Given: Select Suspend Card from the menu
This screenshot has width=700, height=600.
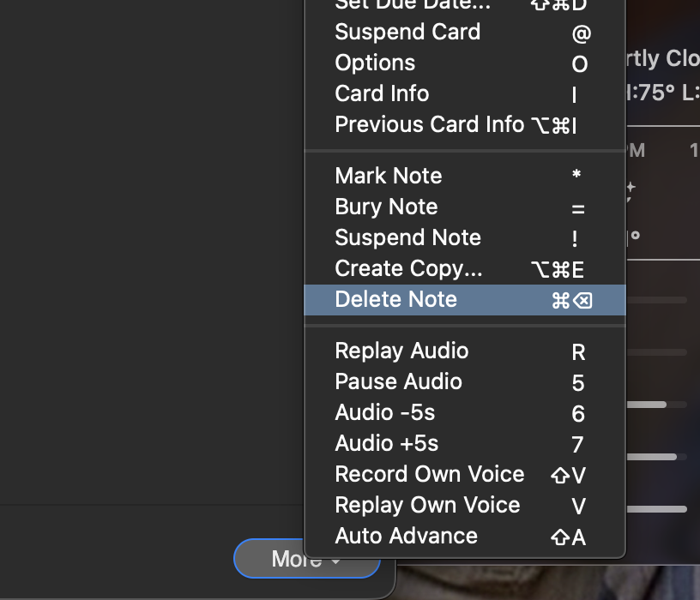Looking at the screenshot, I should tap(465, 32).
